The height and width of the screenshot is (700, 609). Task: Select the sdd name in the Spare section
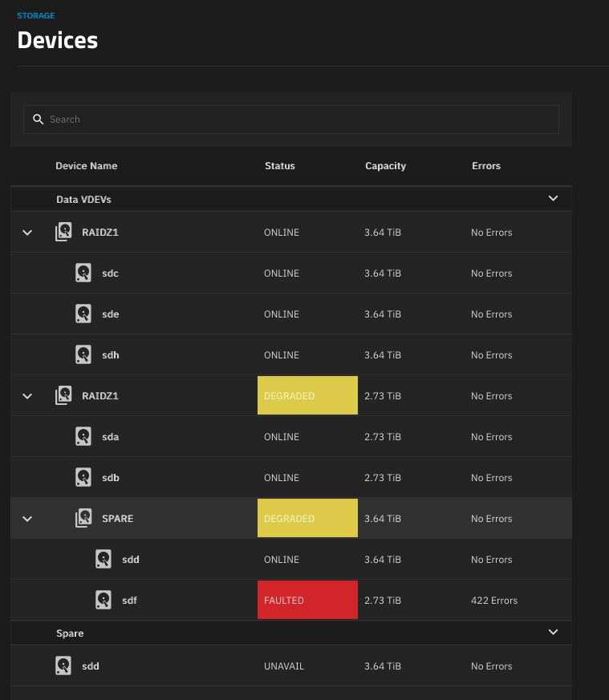tap(90, 666)
